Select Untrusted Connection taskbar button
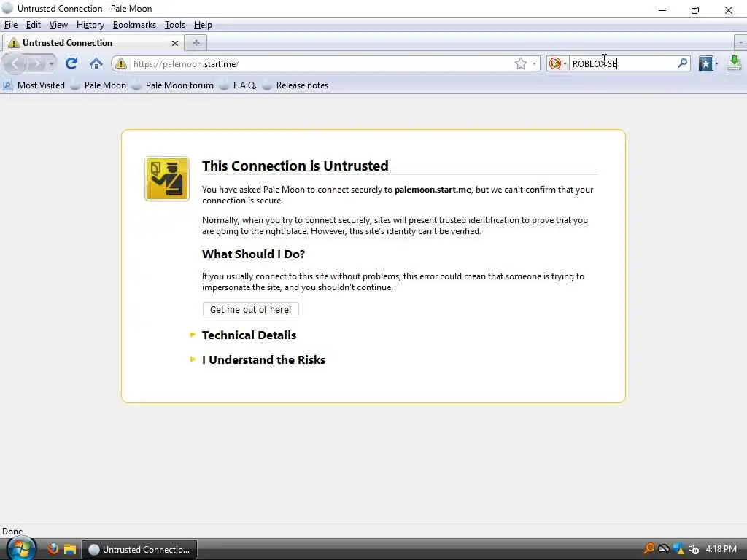The height and width of the screenshot is (560, 747). pyautogui.click(x=139, y=549)
